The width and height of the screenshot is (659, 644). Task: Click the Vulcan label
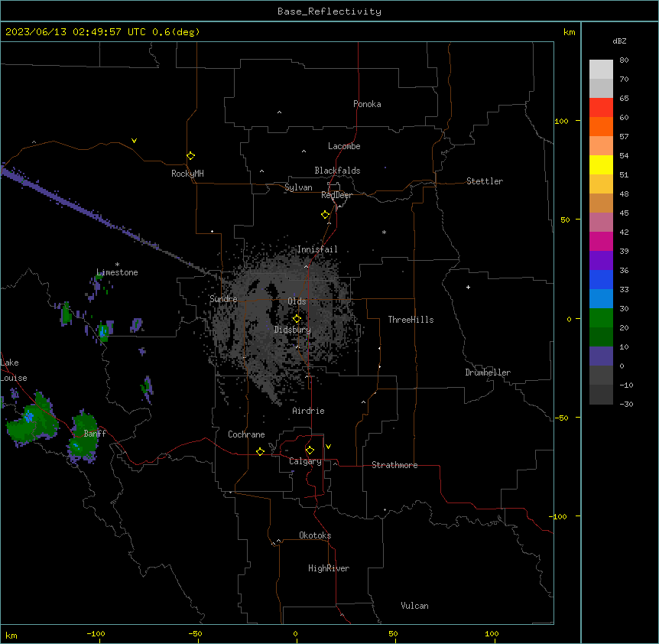pos(414,606)
